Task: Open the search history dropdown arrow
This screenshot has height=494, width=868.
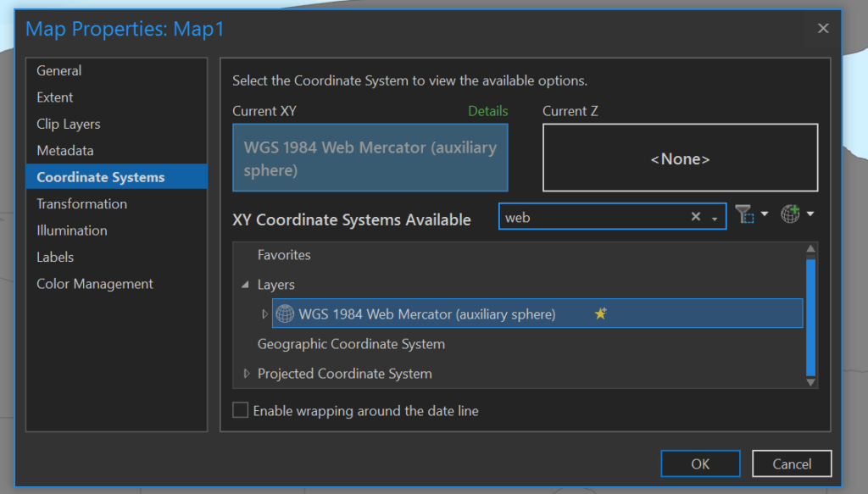Action: point(715,219)
